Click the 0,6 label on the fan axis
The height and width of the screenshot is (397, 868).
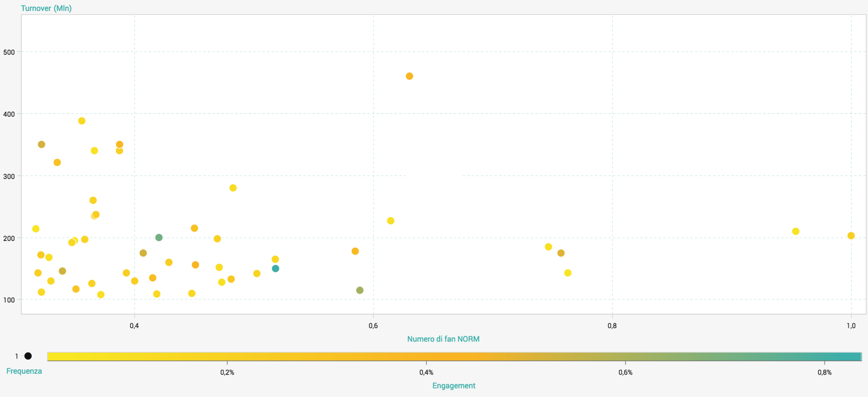tap(373, 325)
